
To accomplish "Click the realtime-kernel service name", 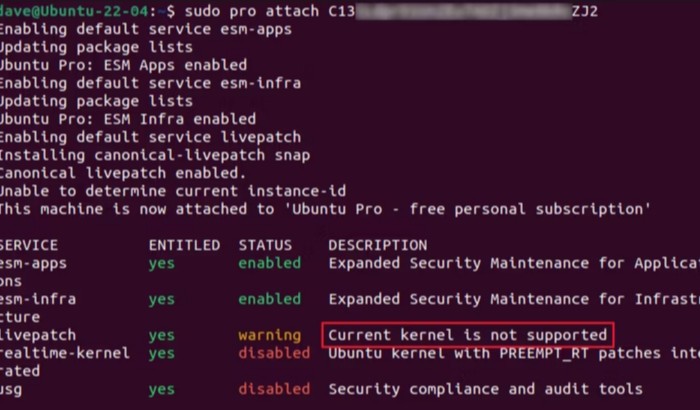I will [x=64, y=353].
